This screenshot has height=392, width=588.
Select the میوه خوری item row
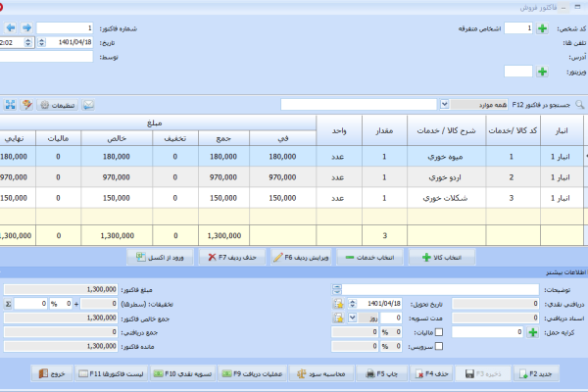(x=292, y=157)
